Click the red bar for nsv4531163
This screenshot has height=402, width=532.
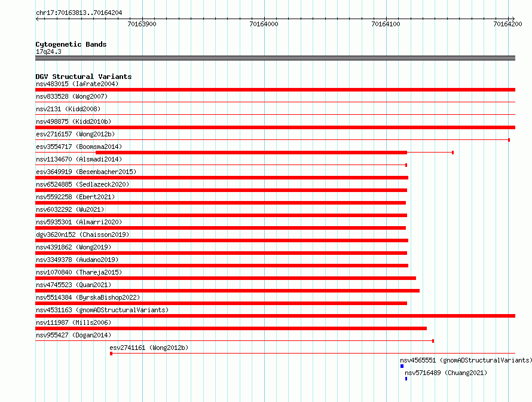(275, 316)
